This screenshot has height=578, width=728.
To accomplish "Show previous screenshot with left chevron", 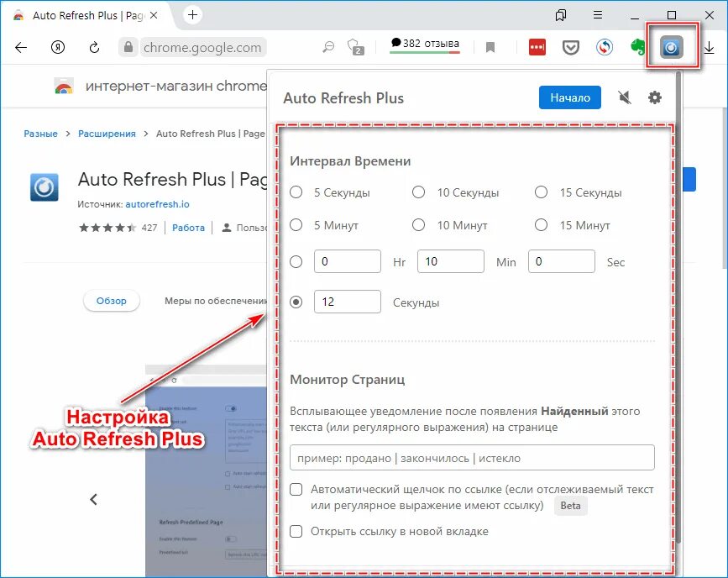I will pyautogui.click(x=94, y=500).
